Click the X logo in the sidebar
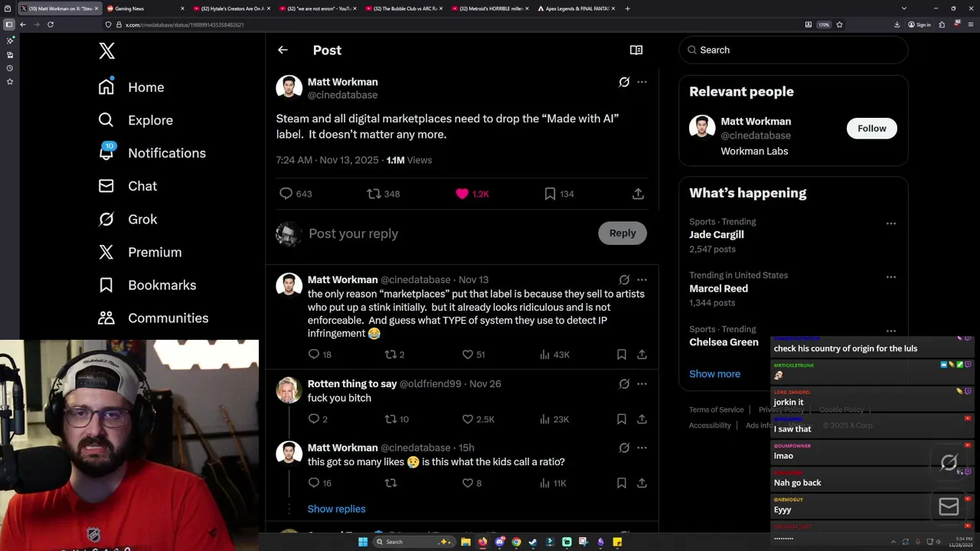 [106, 51]
